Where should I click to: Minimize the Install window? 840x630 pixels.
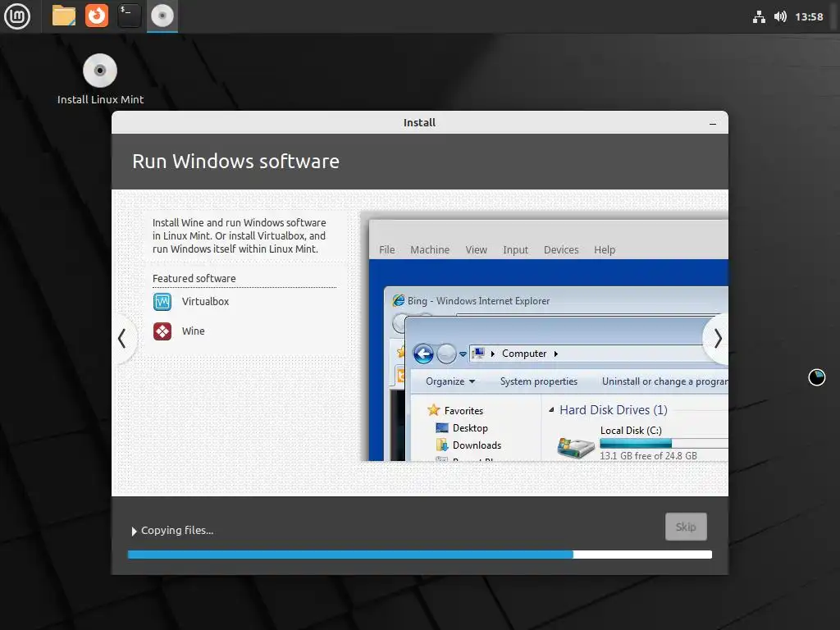tap(713, 123)
